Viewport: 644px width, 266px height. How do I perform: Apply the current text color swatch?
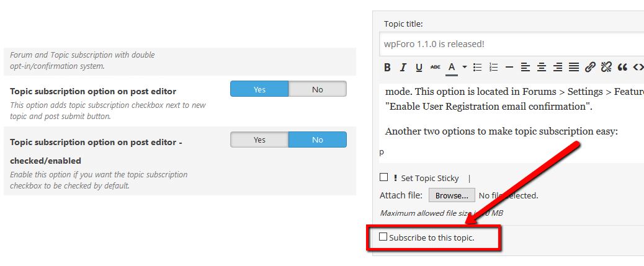452,67
